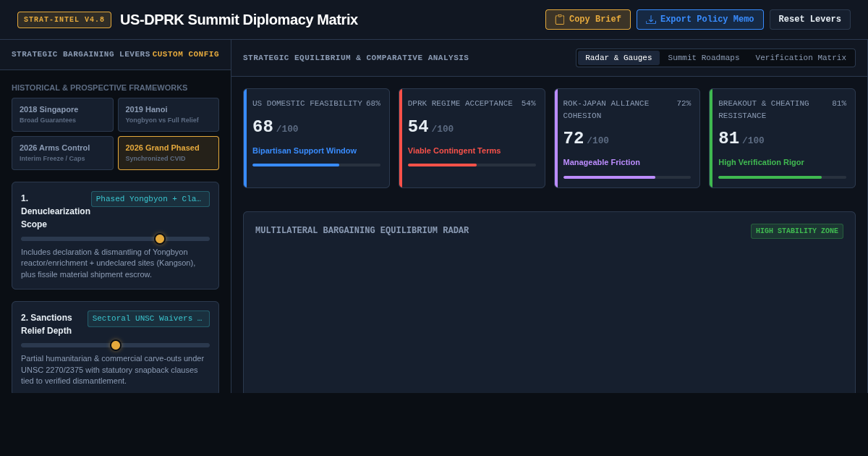The width and height of the screenshot is (868, 456).
Task: Click the Viable Contingent Terms text
Action: click(454, 151)
